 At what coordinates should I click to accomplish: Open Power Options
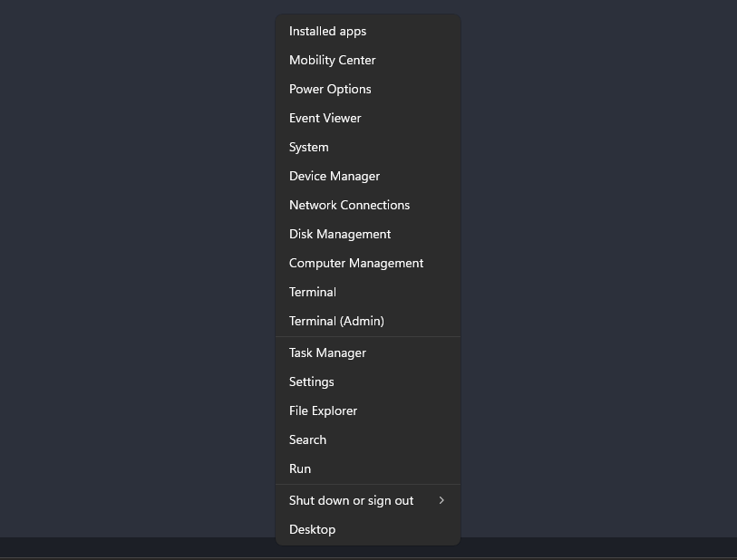tap(367, 90)
